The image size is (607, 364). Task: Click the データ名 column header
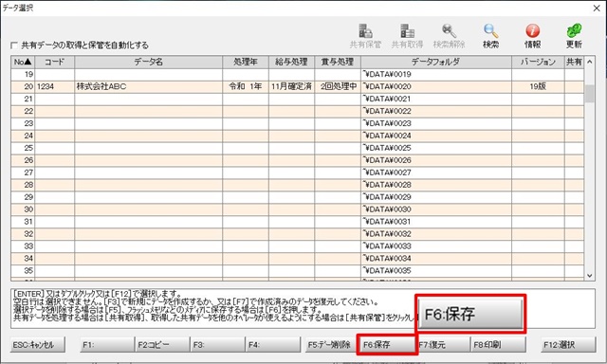click(x=148, y=62)
